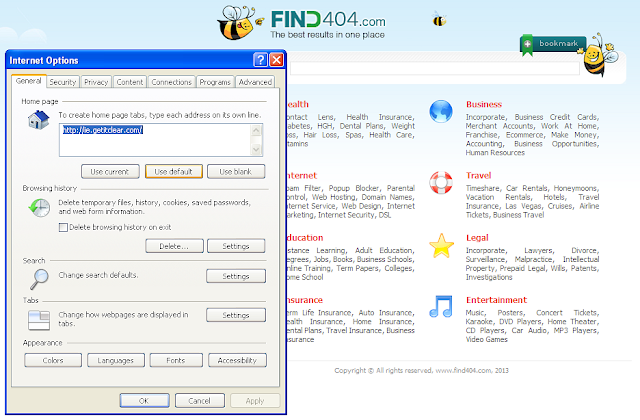Click the Use blank button

click(x=236, y=172)
